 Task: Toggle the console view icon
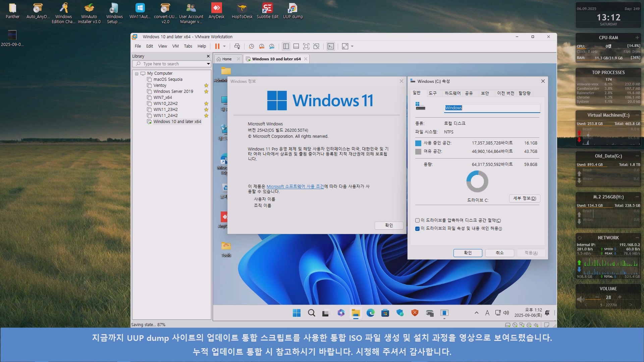pos(331,46)
